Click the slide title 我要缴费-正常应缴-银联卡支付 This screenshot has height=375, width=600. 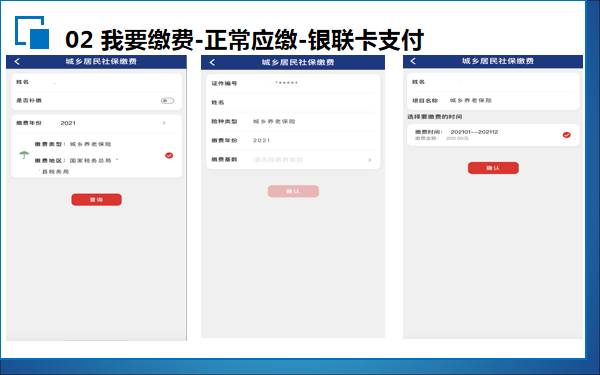tap(262, 40)
